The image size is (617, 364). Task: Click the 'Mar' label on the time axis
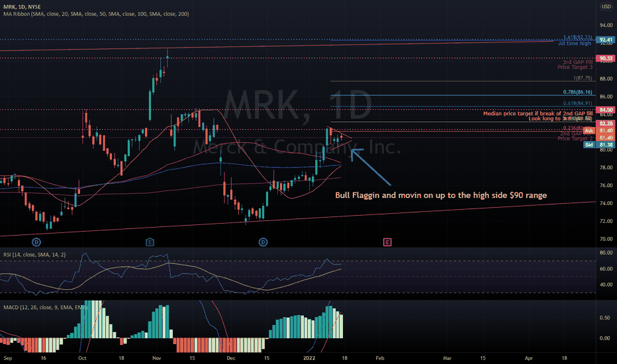pyautogui.click(x=447, y=358)
